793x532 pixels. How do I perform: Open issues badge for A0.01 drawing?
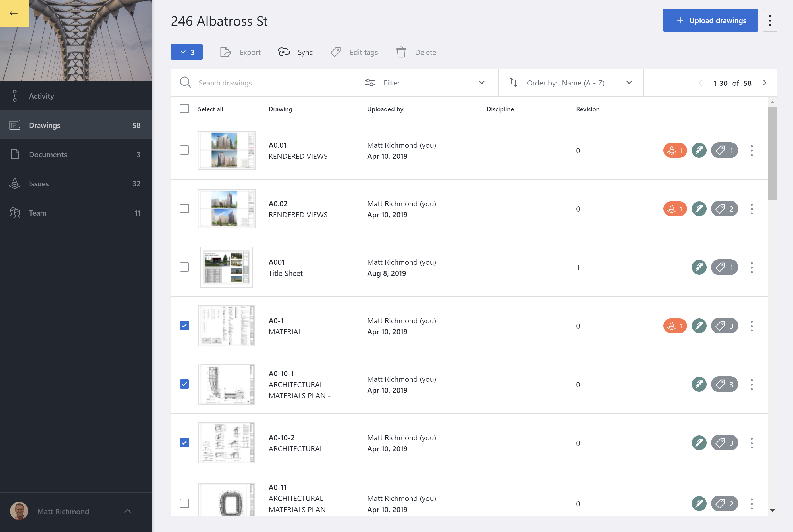click(x=675, y=150)
